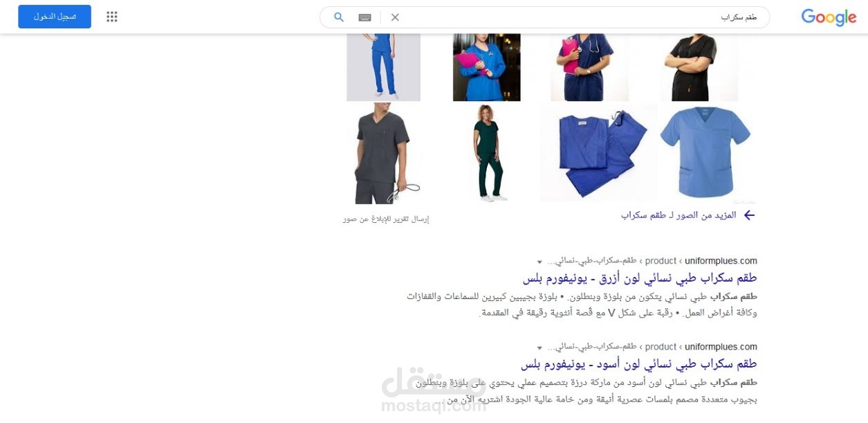Click the Google logo
The image size is (868, 423).
[x=829, y=17]
